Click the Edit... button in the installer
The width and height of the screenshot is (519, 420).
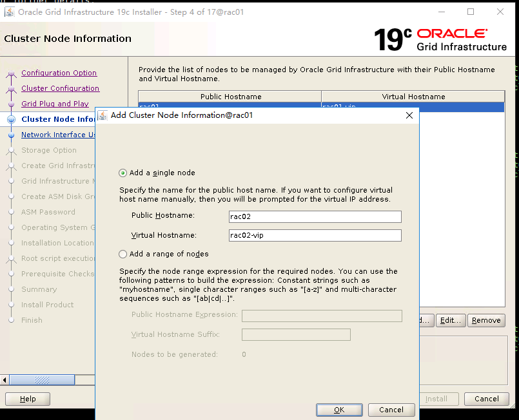coord(451,320)
